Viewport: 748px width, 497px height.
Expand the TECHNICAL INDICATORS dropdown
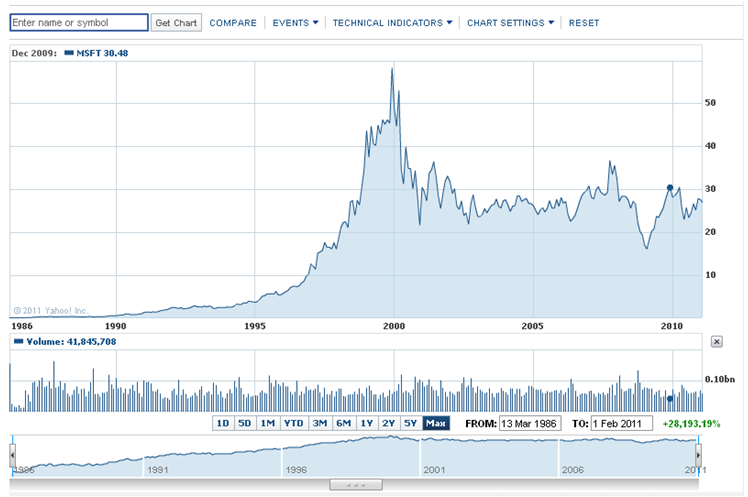click(x=392, y=23)
